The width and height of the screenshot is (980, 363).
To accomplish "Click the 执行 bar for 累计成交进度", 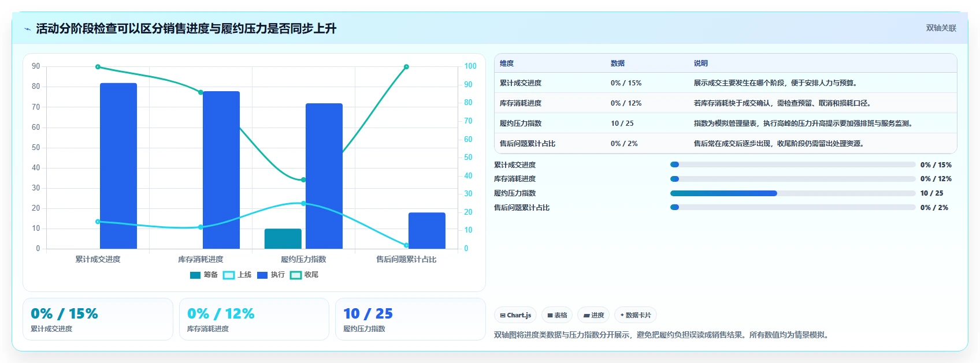I will pos(118,166).
